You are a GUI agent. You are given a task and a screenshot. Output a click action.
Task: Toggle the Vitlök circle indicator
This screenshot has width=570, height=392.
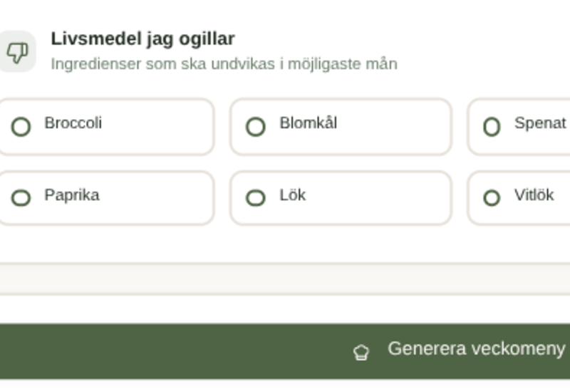coord(492,197)
